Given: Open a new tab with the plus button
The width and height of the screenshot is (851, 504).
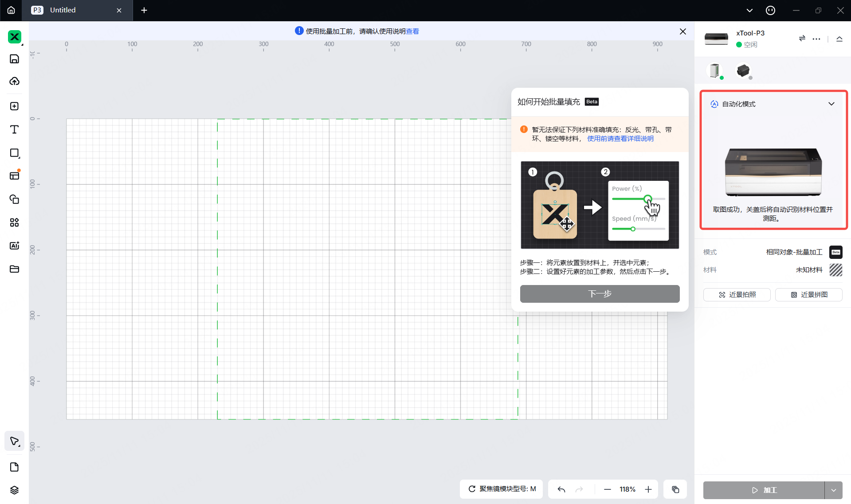Looking at the screenshot, I should coord(144,10).
